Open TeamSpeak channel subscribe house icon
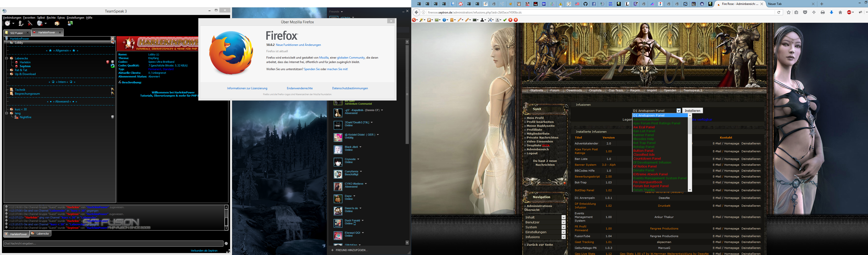 57,23
